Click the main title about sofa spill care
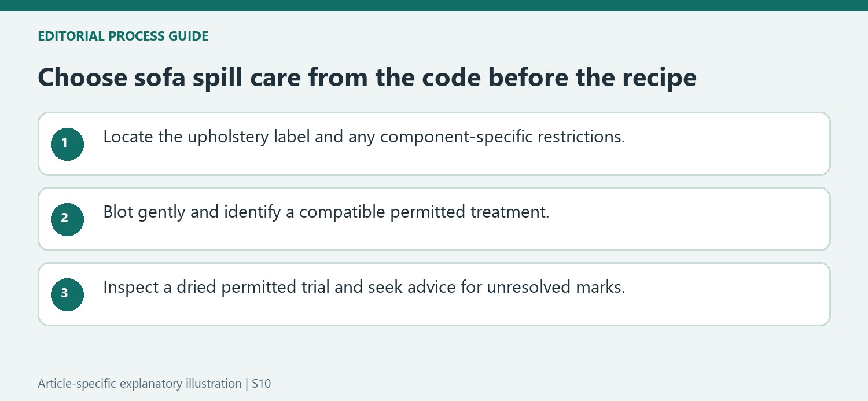868x401 pixels. coord(367,78)
